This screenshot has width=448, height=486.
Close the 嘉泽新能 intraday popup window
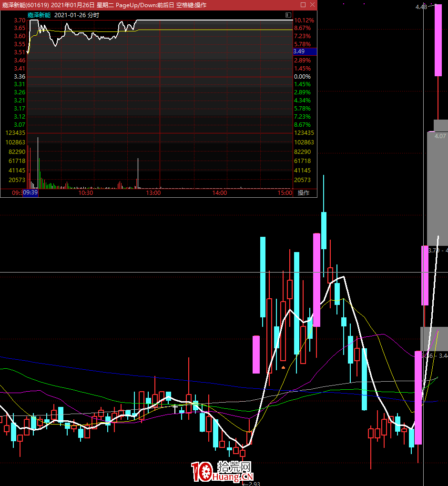point(313,5)
